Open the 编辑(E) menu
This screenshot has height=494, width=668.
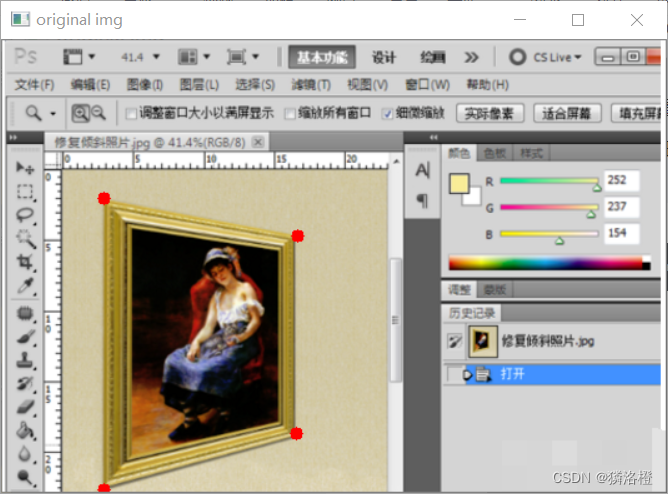coord(90,85)
